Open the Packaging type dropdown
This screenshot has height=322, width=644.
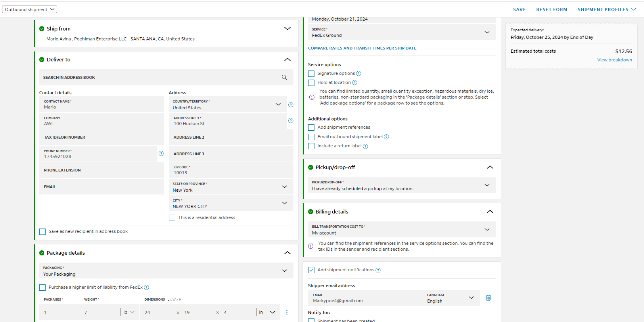tap(166, 271)
